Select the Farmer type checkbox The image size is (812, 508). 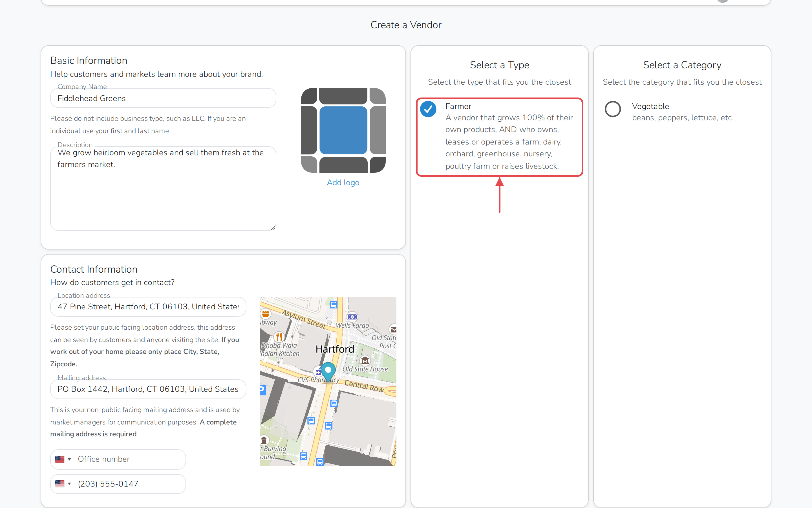pyautogui.click(x=428, y=109)
